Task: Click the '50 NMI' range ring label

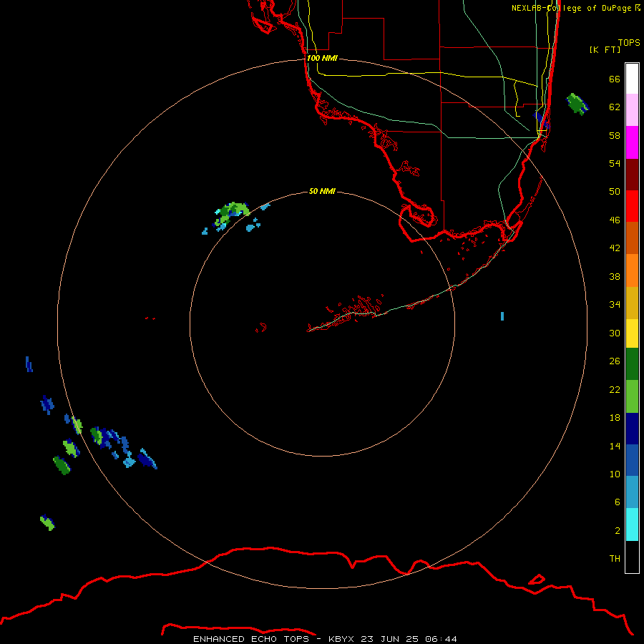Action: point(322,191)
